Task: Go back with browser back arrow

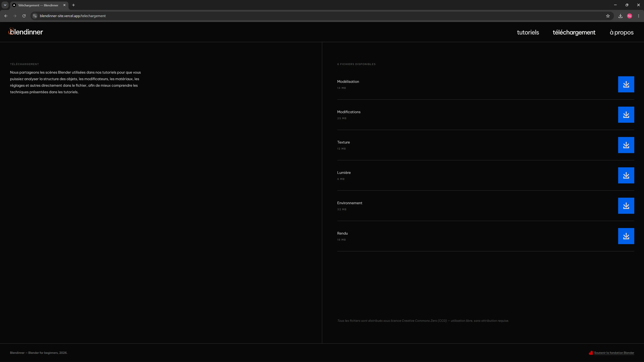Action: pyautogui.click(x=6, y=16)
